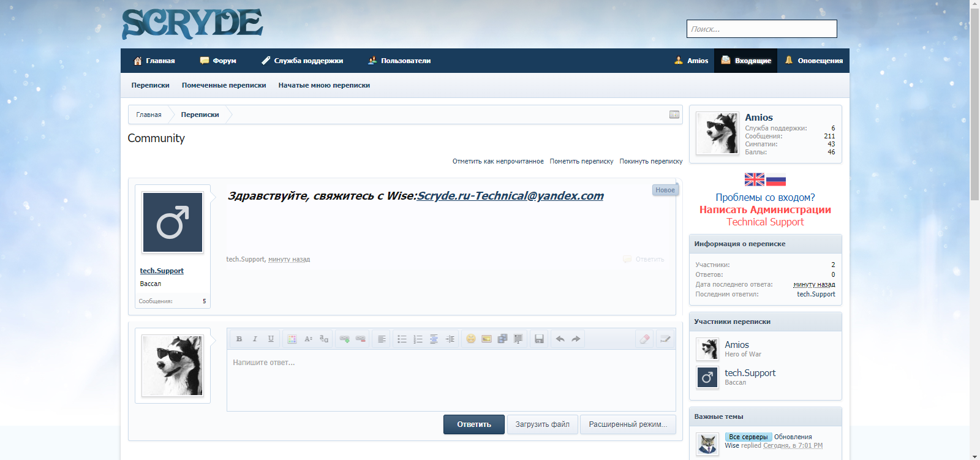Save the draft using the floppy icon
This screenshot has width=980, height=460.
pyautogui.click(x=539, y=339)
